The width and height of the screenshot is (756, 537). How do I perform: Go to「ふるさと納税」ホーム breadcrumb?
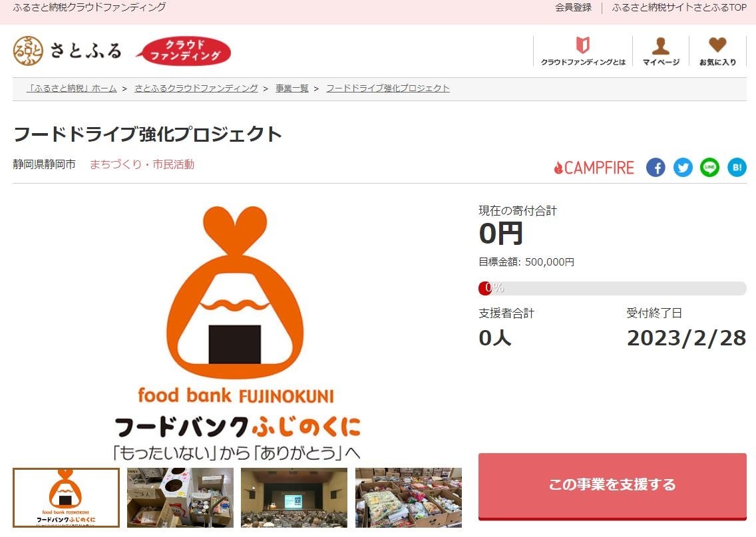(x=71, y=89)
